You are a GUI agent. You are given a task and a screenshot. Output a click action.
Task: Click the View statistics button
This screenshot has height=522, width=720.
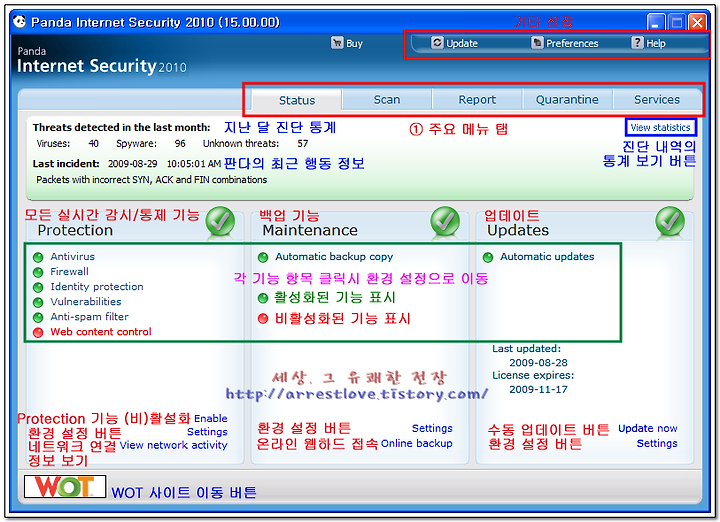(x=660, y=127)
